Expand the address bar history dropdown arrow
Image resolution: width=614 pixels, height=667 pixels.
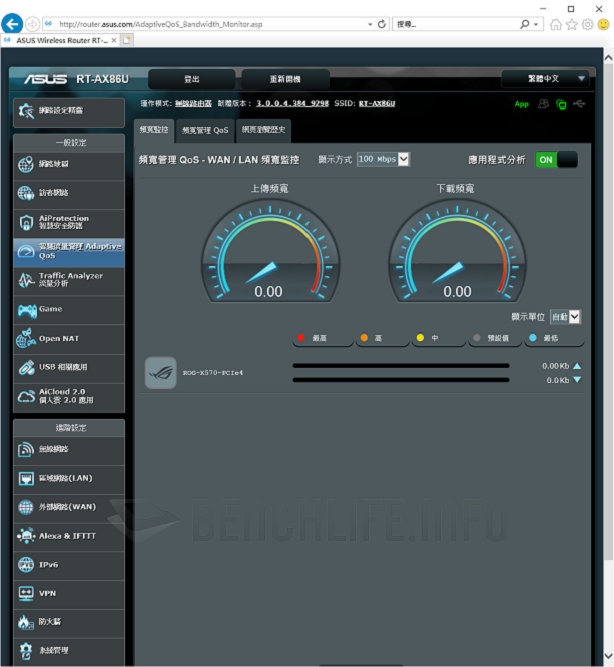(370, 24)
